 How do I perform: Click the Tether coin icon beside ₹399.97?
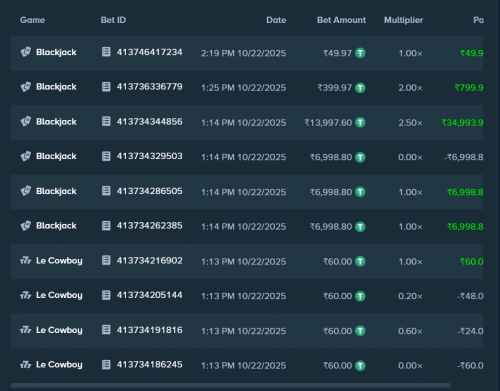point(360,88)
